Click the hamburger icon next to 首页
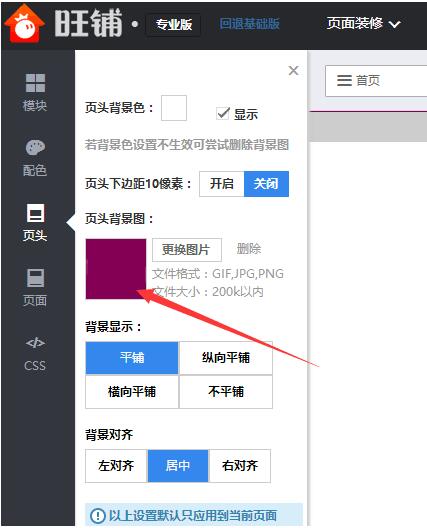 coord(344,80)
